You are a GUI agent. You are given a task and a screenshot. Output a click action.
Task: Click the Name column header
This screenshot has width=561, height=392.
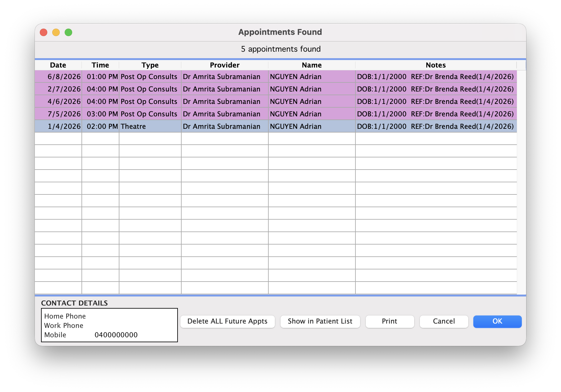[312, 65]
